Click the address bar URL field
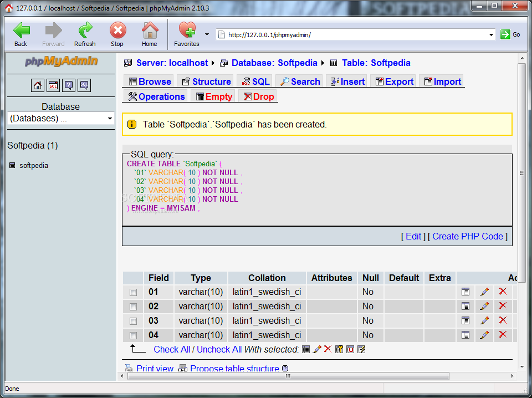 (356, 34)
